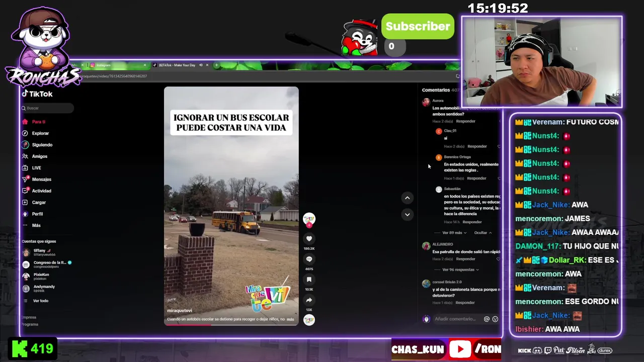Reply to Sebastián's comment

point(472,222)
